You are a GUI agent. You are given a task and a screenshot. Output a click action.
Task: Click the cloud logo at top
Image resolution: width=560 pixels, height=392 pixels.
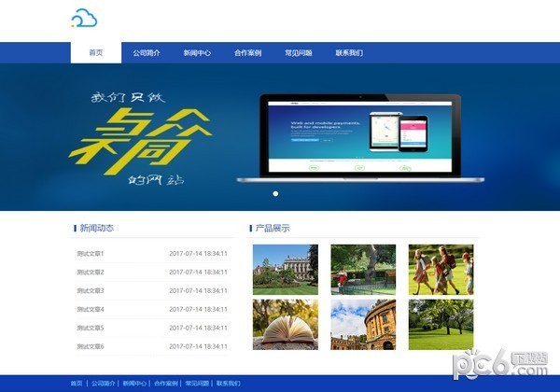84,19
